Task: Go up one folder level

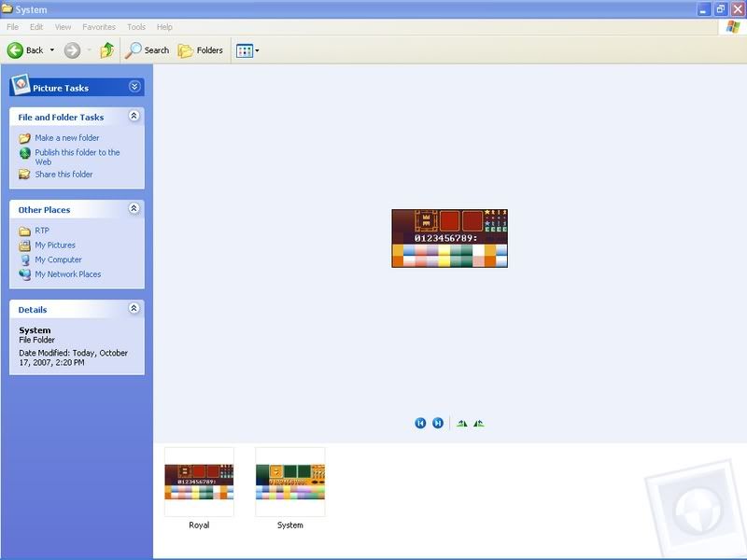Action: coord(107,50)
